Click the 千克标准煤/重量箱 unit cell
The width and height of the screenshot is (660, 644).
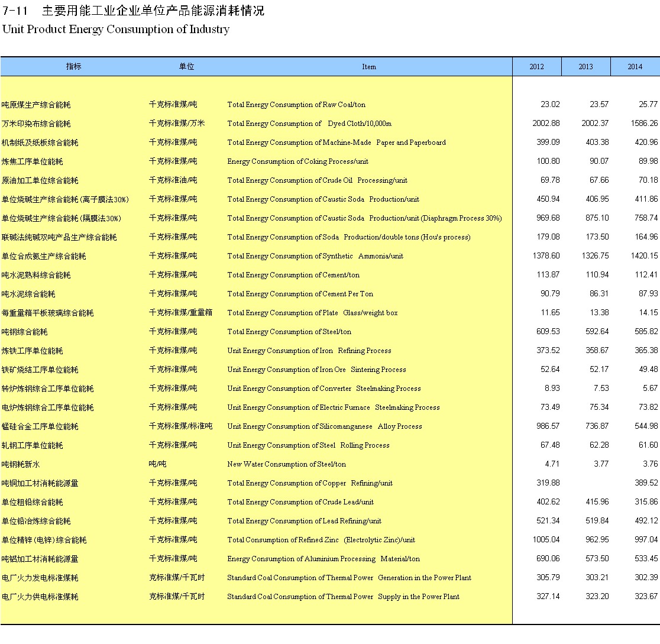click(x=180, y=313)
